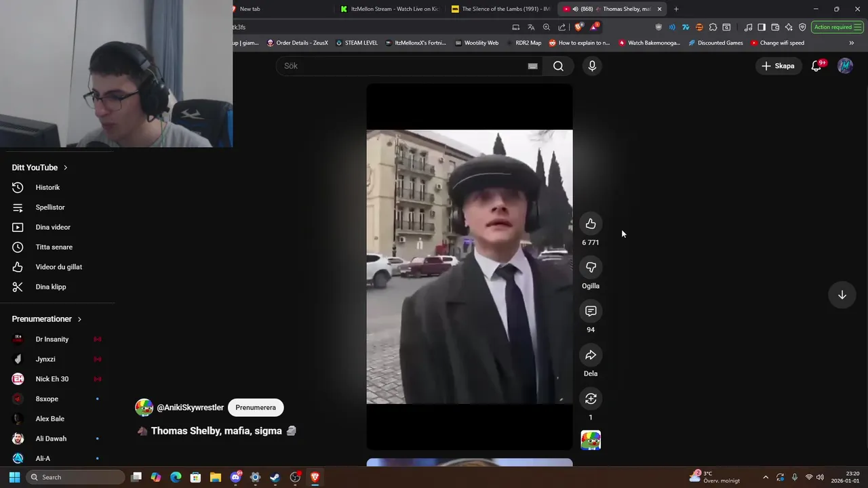This screenshot has width=868, height=488.
Task: Click the share page icon in address bar
Action: click(561, 27)
